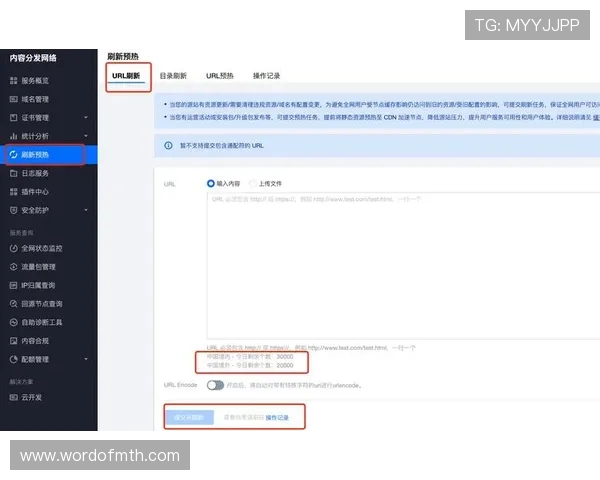Image resolution: width=600 pixels, height=480 pixels.
Task: Click the 提交并刷新 button
Action: (x=188, y=417)
